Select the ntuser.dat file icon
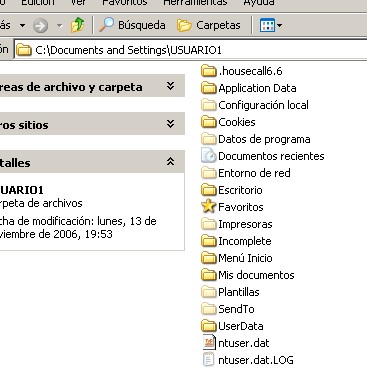367x376 pixels. pyautogui.click(x=209, y=343)
